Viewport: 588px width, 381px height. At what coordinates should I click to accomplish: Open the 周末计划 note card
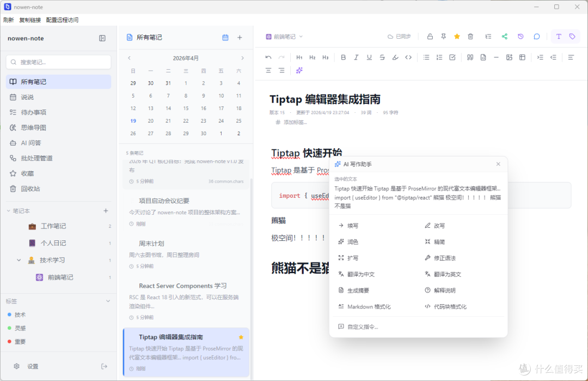(x=186, y=254)
